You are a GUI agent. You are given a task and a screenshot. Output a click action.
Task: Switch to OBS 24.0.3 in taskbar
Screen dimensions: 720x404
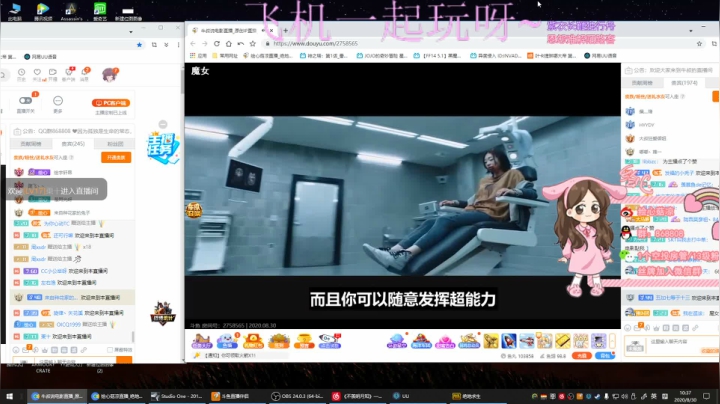click(x=297, y=396)
